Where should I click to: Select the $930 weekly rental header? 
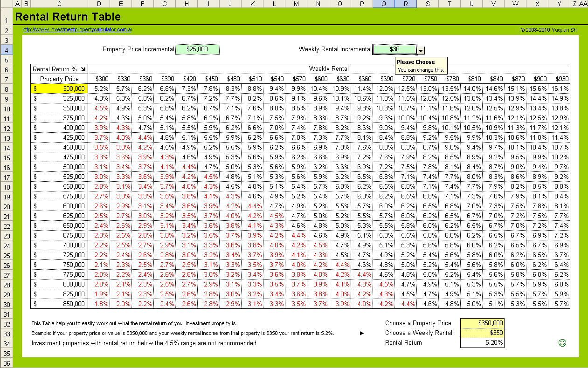tap(559, 79)
